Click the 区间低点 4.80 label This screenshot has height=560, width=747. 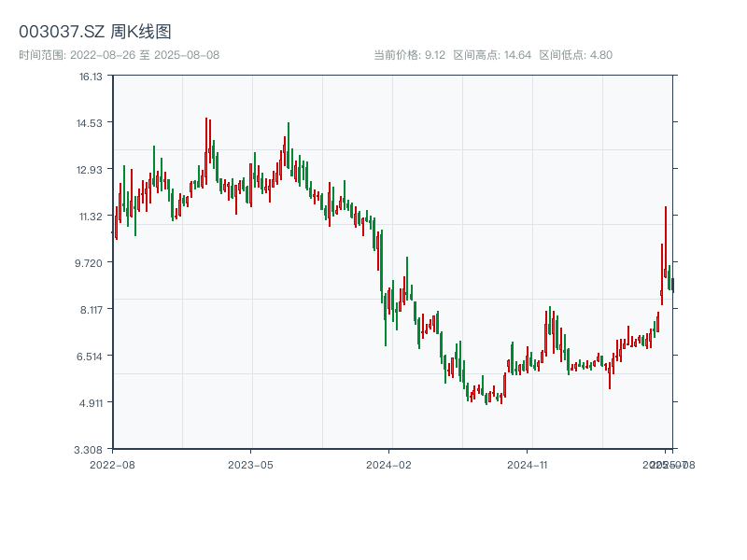click(575, 55)
